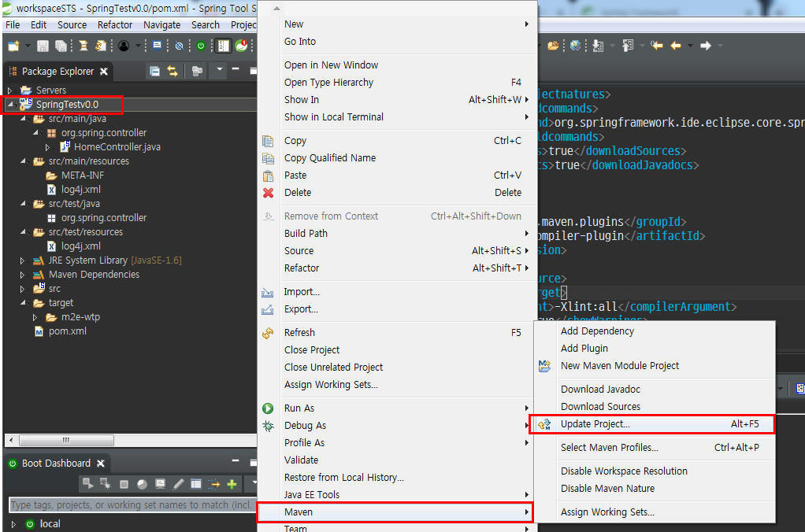The image size is (805, 532).
Task: Choose Close Project in the context menu
Action: (x=396, y=350)
